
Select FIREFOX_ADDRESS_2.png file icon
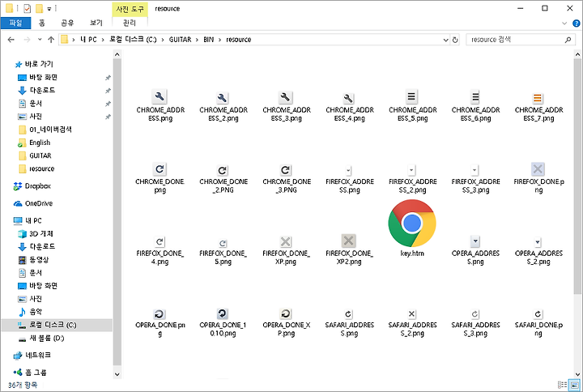click(411, 170)
